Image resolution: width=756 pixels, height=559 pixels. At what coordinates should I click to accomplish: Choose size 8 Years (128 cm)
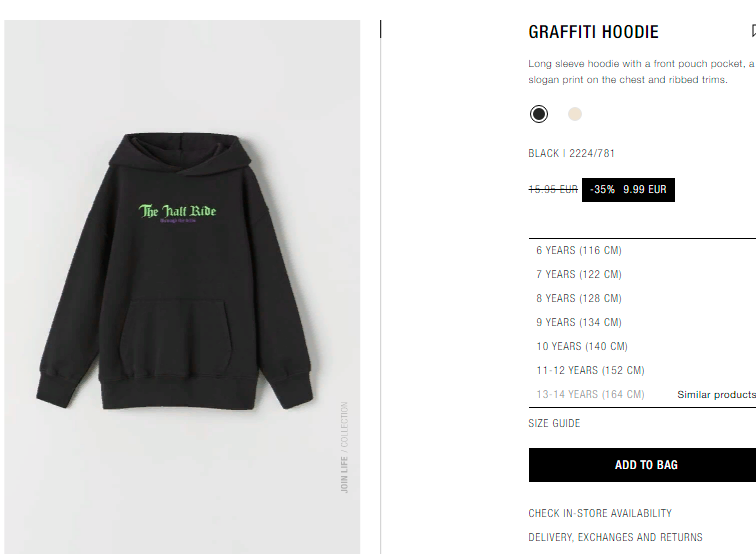pyautogui.click(x=642, y=298)
